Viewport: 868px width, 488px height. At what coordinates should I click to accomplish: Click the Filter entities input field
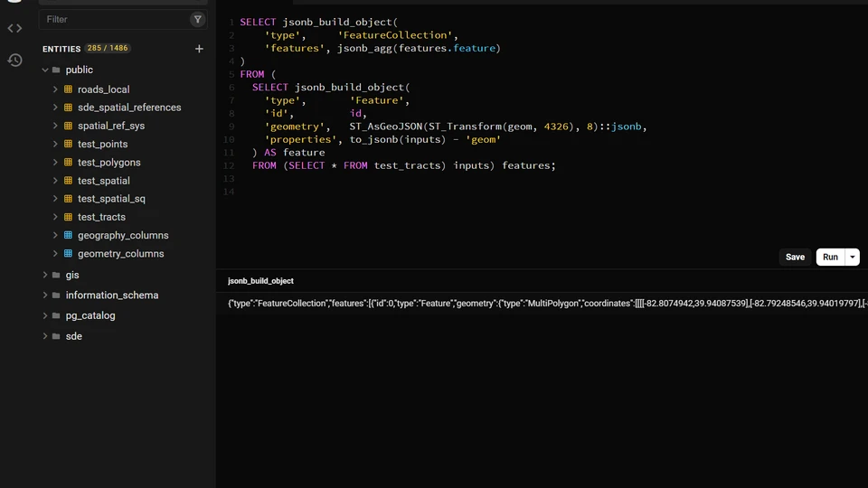[118, 19]
